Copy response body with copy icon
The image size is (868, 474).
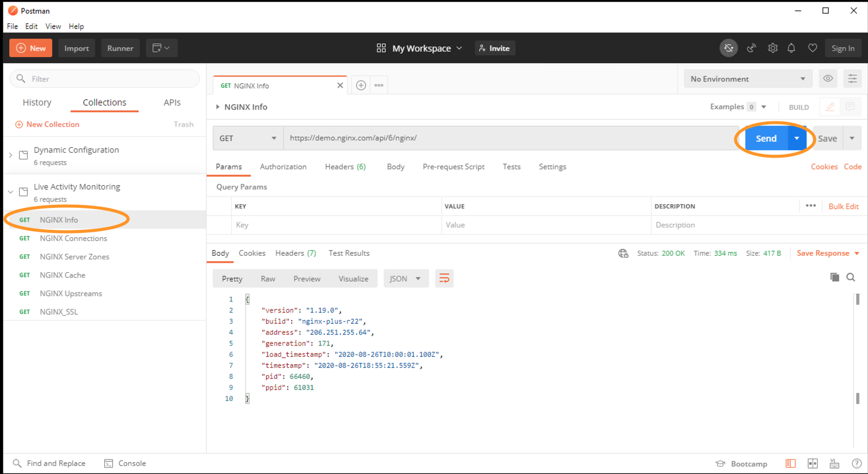pos(834,277)
